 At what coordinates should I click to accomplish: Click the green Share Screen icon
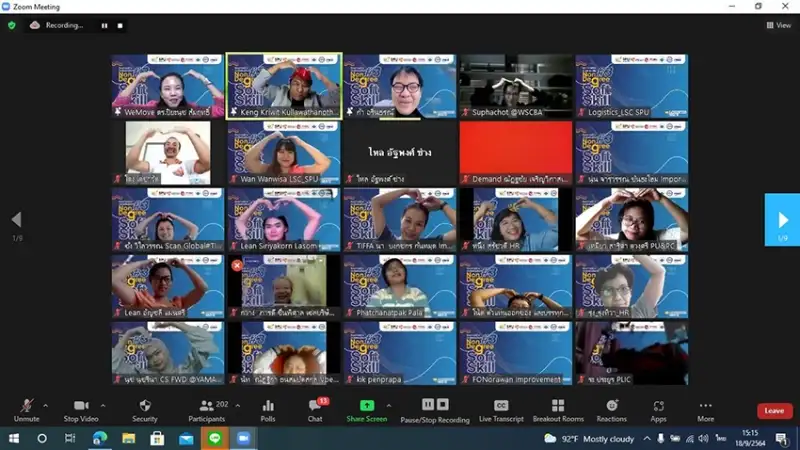point(367,406)
